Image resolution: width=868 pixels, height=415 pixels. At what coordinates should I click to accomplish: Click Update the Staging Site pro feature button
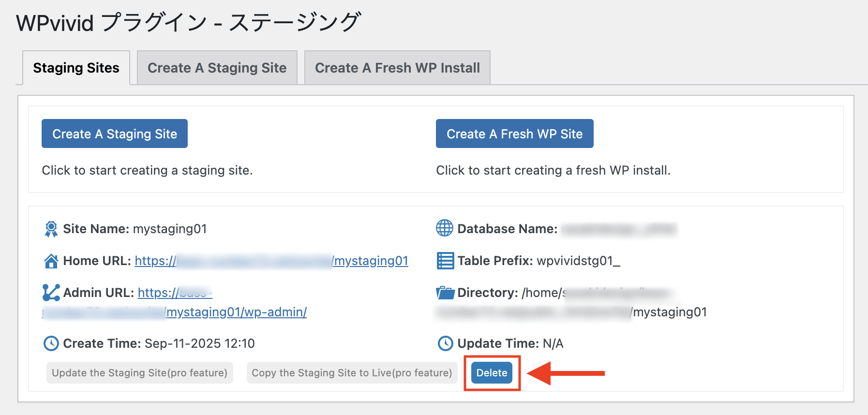pos(139,373)
